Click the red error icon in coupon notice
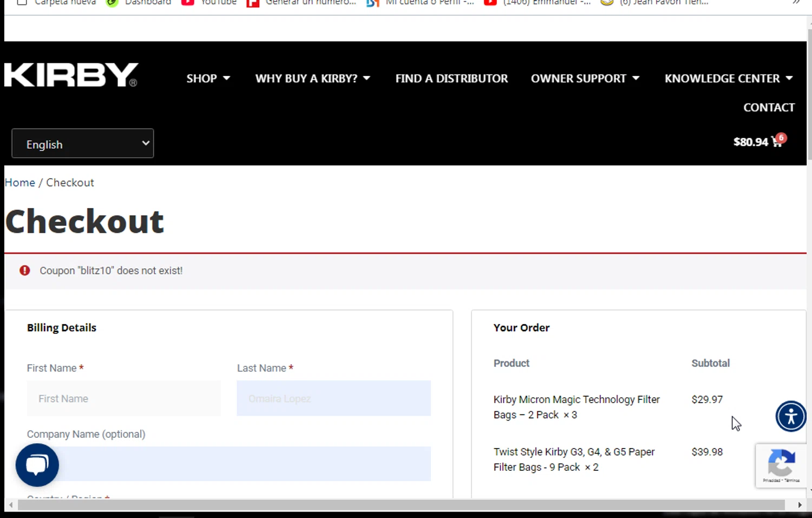 pyautogui.click(x=25, y=270)
